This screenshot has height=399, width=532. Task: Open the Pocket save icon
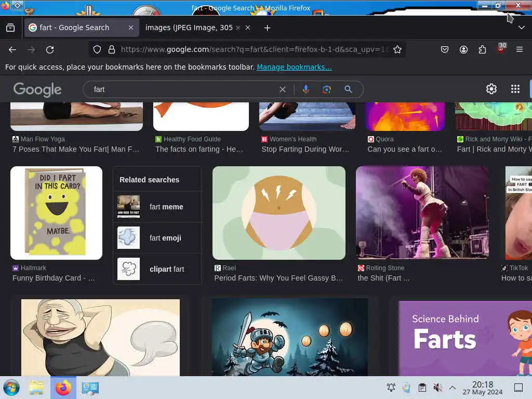coord(445,49)
